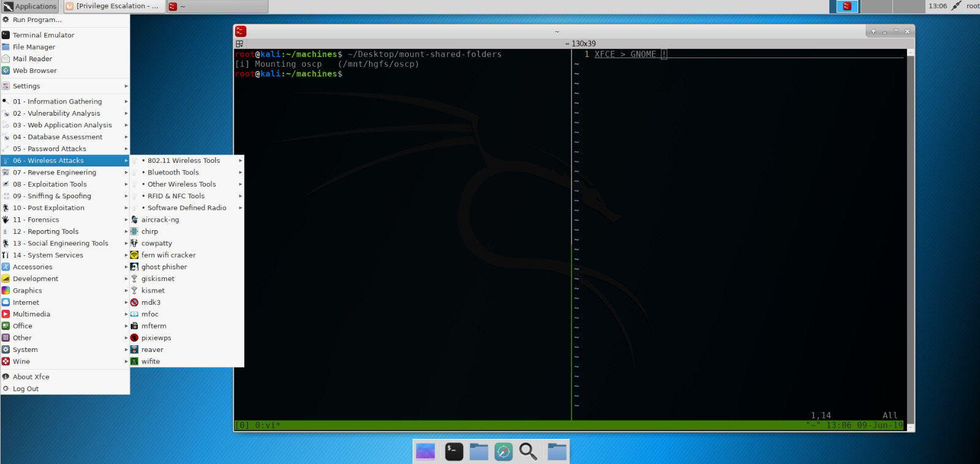Click the Applications menu button
980x464 pixels.
click(30, 6)
